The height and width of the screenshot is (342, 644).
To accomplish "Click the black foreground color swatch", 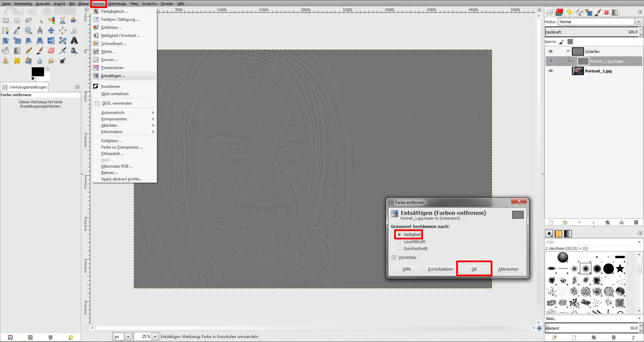I will (x=38, y=71).
